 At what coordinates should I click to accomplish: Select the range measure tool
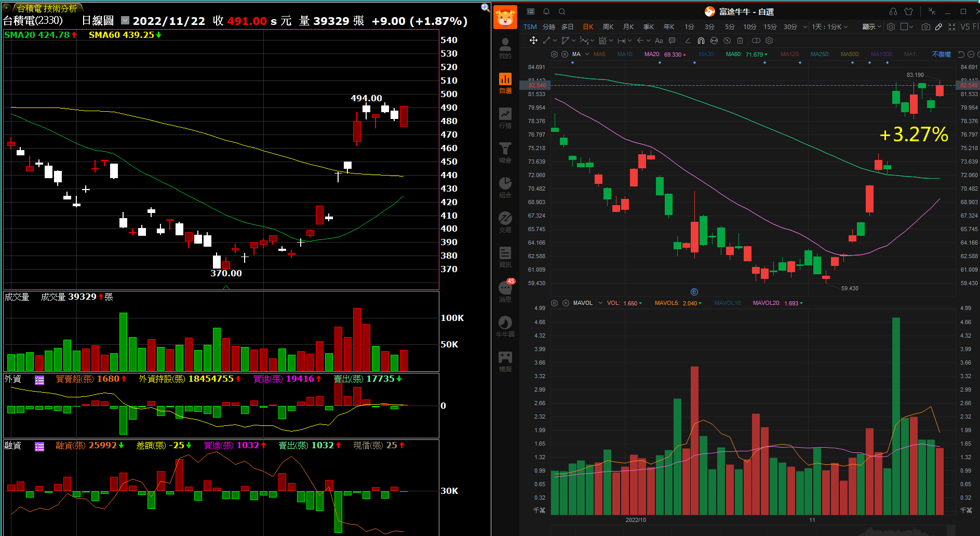pyautogui.click(x=621, y=41)
